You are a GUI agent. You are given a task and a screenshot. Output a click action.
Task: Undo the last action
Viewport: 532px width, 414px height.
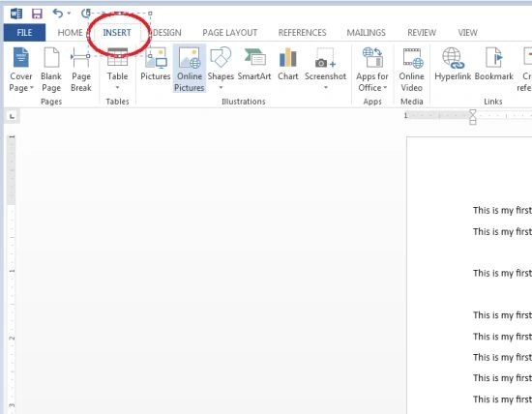click(x=58, y=14)
